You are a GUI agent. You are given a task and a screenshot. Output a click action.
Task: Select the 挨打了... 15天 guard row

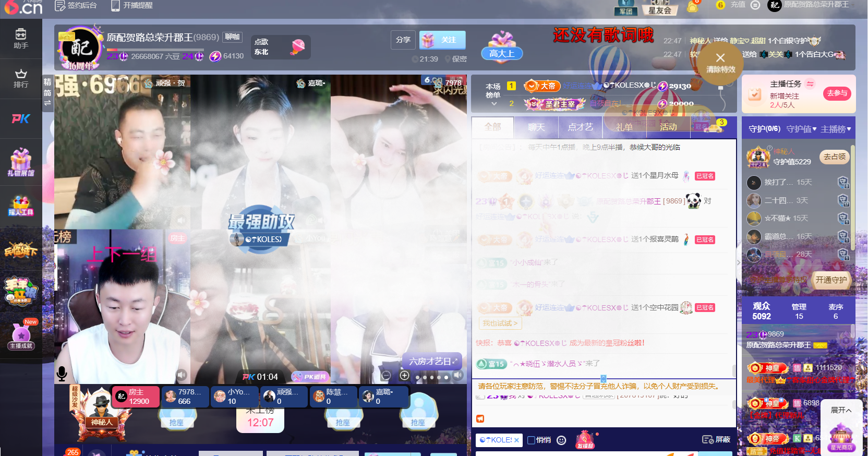click(x=798, y=182)
